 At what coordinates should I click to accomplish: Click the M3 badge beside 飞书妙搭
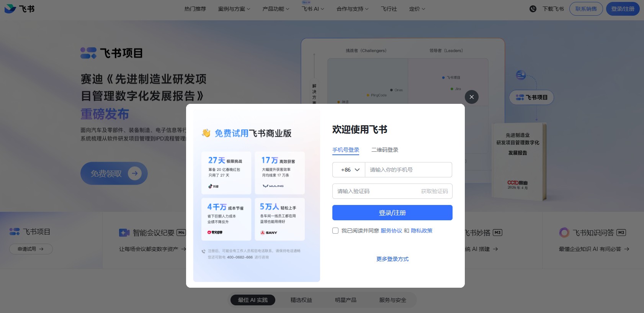pos(498,233)
